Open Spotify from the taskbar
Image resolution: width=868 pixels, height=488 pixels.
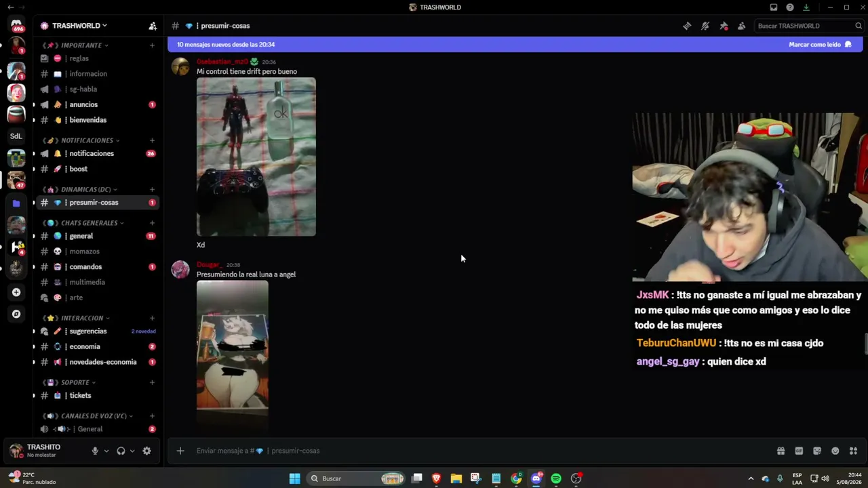coord(556,479)
